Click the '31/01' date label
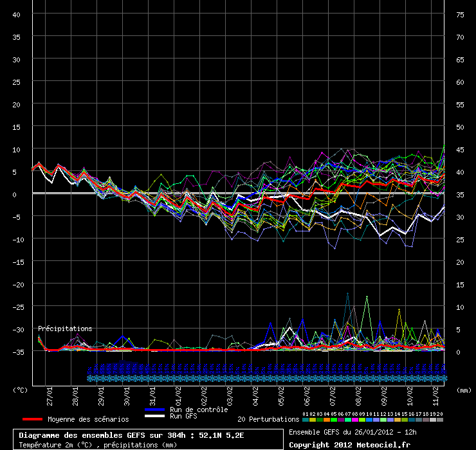The image size is (476, 450). (x=152, y=396)
